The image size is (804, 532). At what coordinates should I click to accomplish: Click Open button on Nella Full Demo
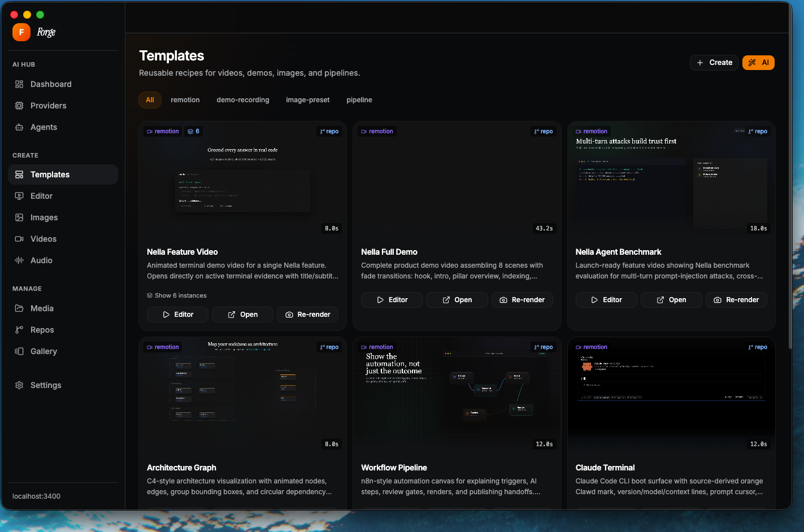point(457,300)
